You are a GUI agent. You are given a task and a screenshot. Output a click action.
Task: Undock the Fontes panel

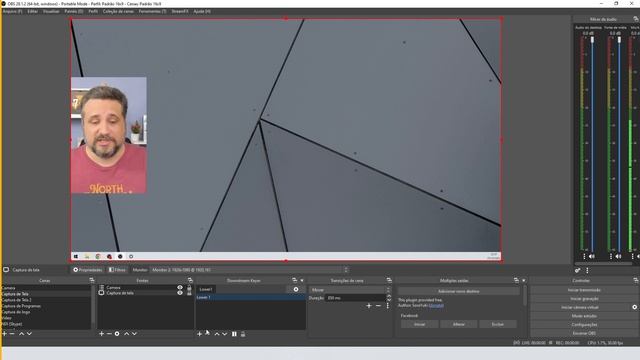(x=190, y=280)
